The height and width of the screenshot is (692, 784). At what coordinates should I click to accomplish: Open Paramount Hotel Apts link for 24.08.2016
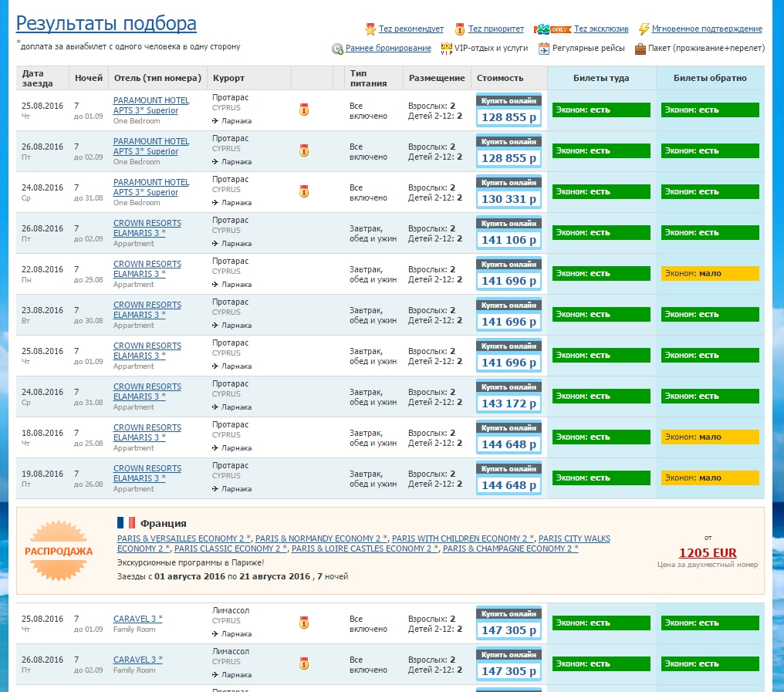tap(151, 187)
